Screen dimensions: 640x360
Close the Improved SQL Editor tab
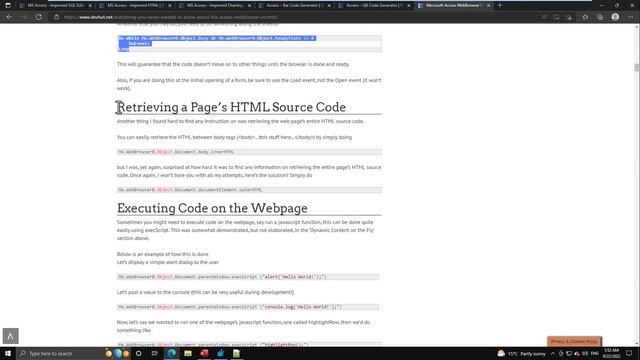click(90, 6)
